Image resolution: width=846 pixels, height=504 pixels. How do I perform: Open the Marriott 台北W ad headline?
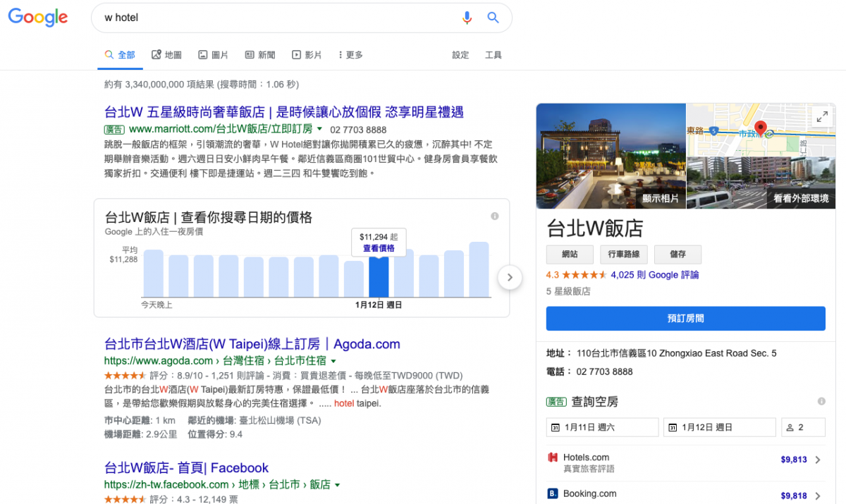click(283, 112)
